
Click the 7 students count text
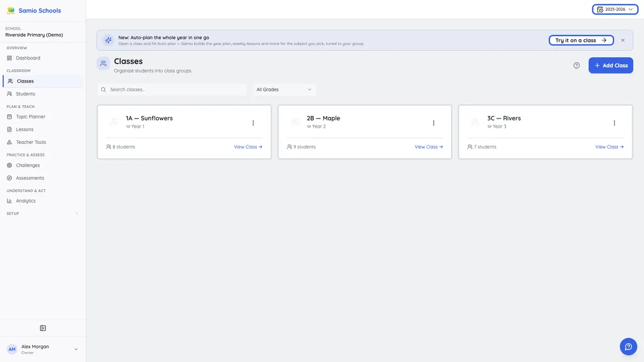click(485, 147)
